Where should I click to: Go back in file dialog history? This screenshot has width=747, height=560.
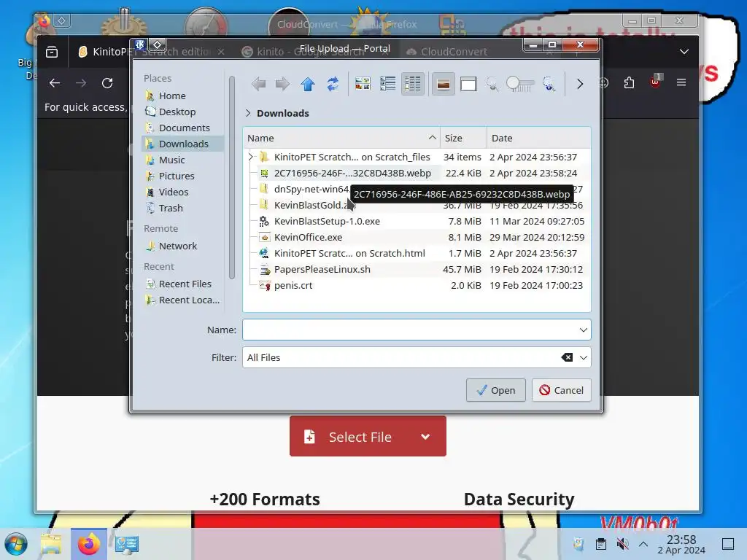(x=259, y=85)
